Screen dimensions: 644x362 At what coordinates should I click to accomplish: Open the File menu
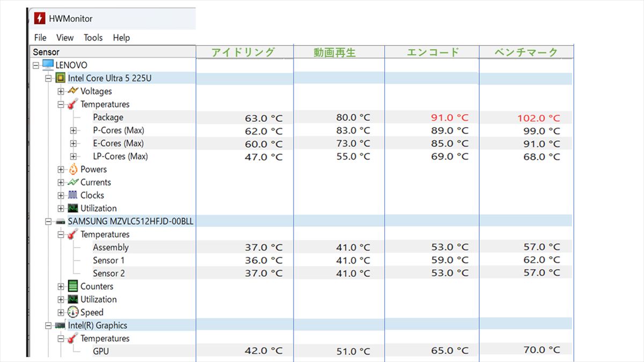click(x=40, y=38)
